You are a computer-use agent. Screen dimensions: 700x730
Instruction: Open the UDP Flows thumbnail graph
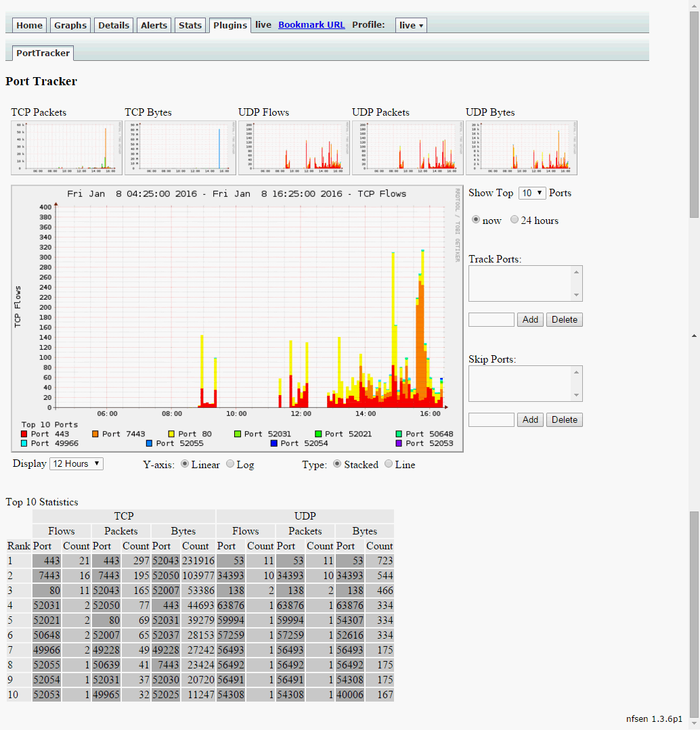pyautogui.click(x=294, y=147)
